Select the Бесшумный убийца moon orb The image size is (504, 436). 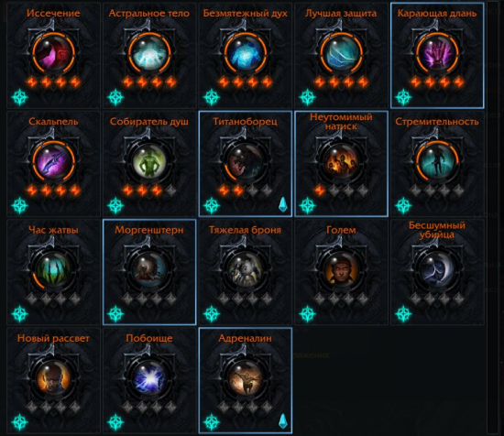click(x=437, y=269)
